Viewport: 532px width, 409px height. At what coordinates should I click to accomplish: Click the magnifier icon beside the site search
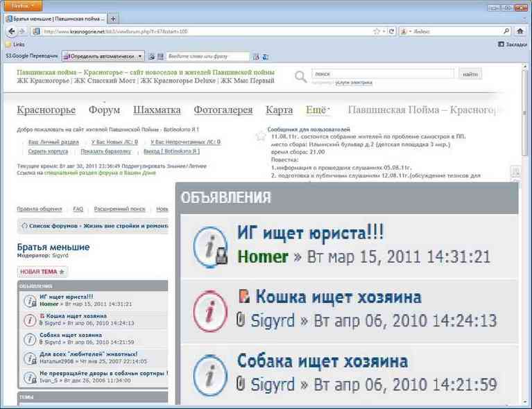[x=300, y=76]
